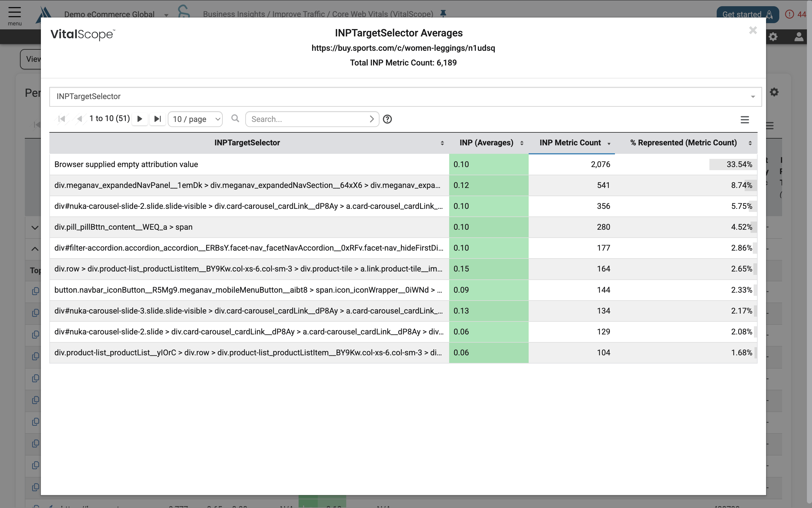The height and width of the screenshot is (508, 812).
Task: Click the 2,076 metric count cell
Action: [x=572, y=164]
